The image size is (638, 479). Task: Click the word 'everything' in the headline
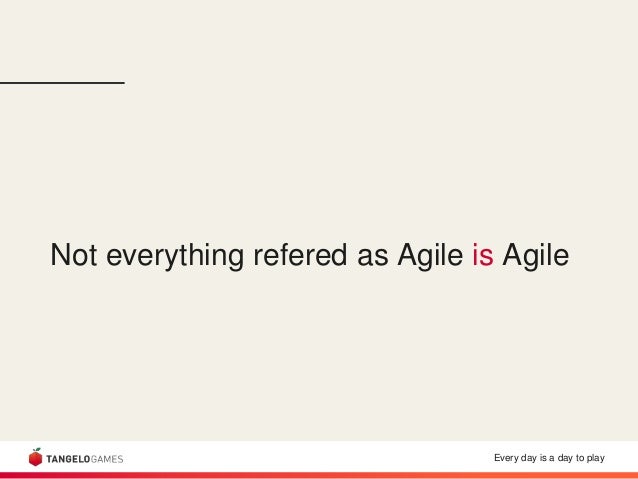point(175,256)
